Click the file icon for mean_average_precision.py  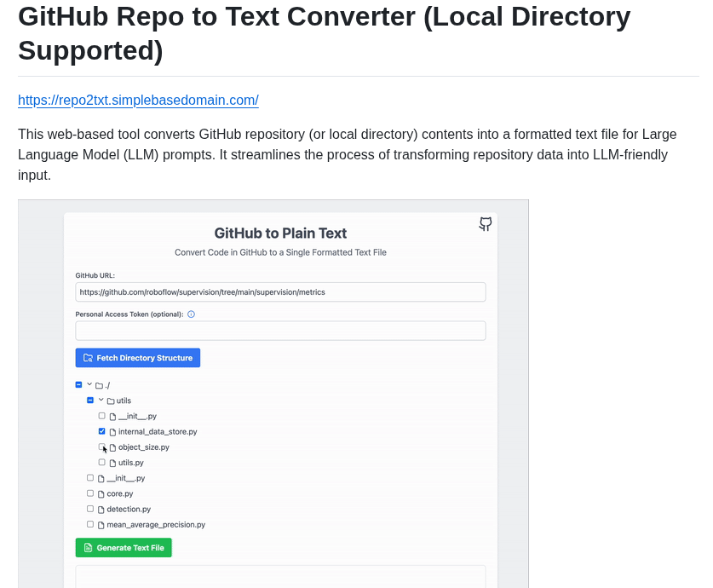(x=101, y=525)
